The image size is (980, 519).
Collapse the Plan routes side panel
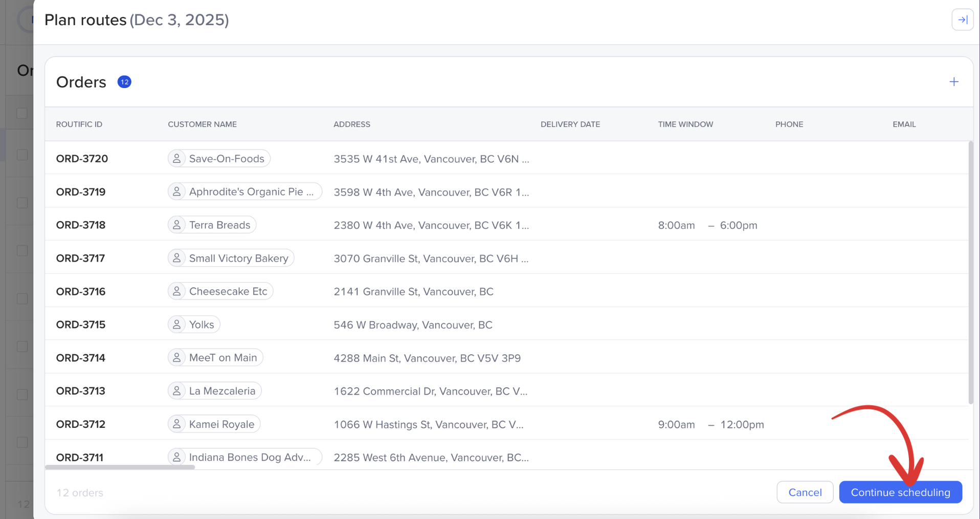[962, 20]
